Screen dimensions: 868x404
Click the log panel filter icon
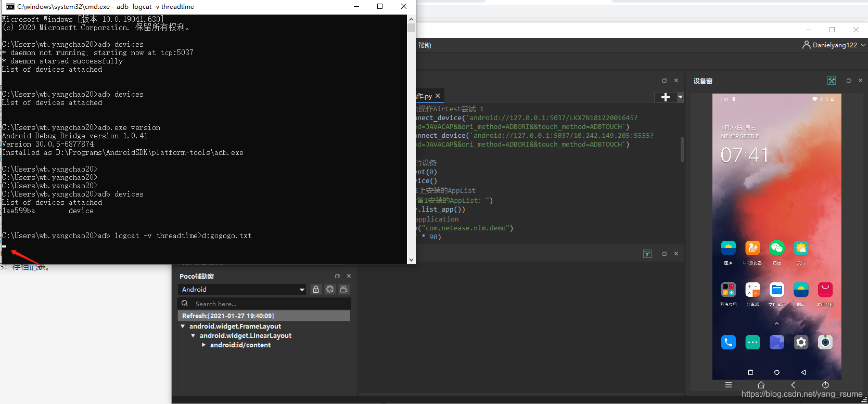[x=647, y=254]
